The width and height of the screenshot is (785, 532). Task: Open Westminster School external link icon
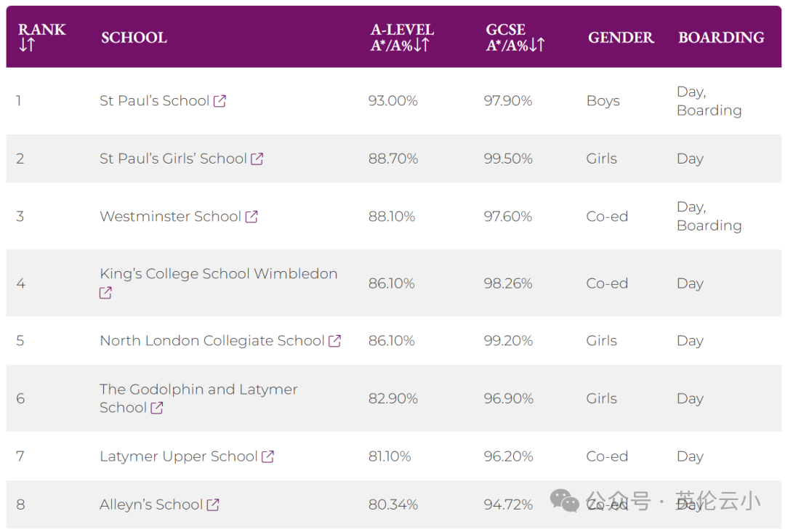[x=252, y=216]
